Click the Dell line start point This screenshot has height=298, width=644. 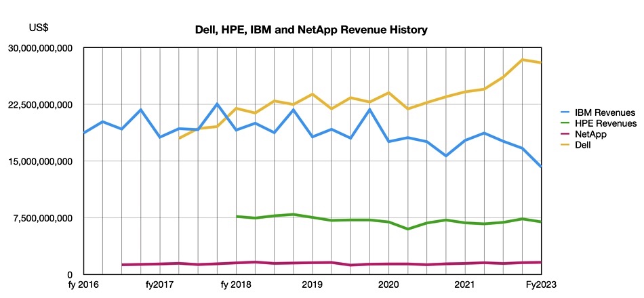pyautogui.click(x=180, y=138)
